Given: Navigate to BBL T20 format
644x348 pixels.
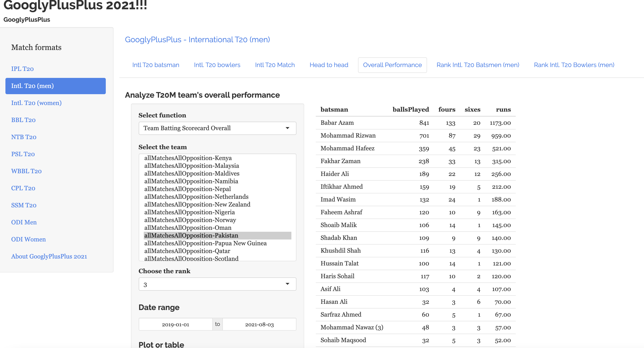Looking at the screenshot, I should click(x=23, y=120).
